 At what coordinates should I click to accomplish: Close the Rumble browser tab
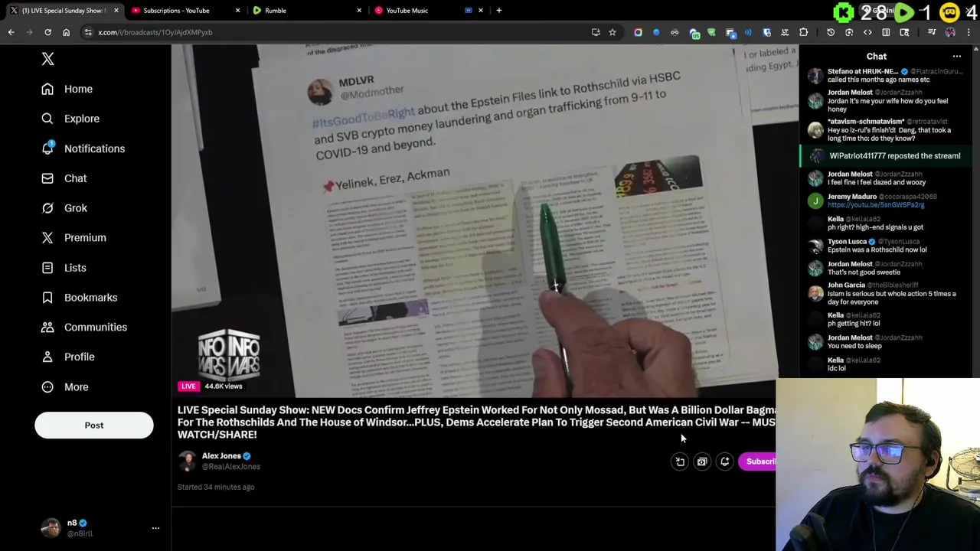pos(359,11)
